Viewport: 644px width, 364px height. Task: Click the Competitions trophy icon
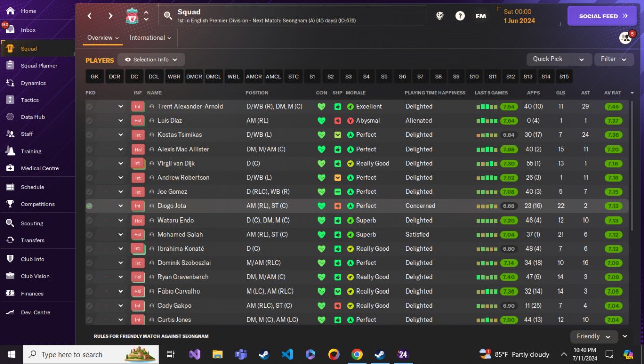coord(10,204)
